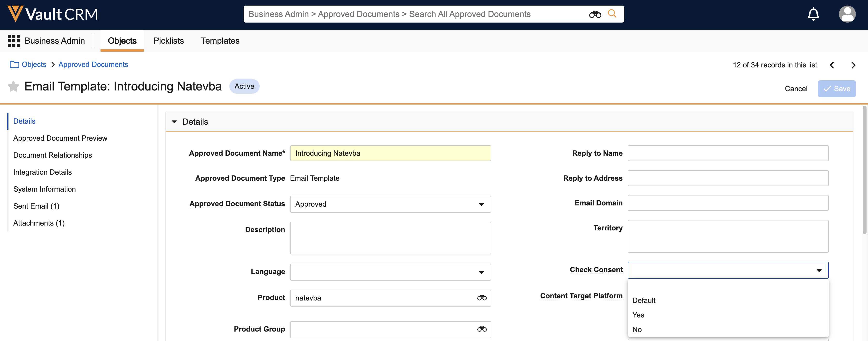The width and height of the screenshot is (868, 341).
Task: Click the notifications bell icon
Action: [x=813, y=14]
